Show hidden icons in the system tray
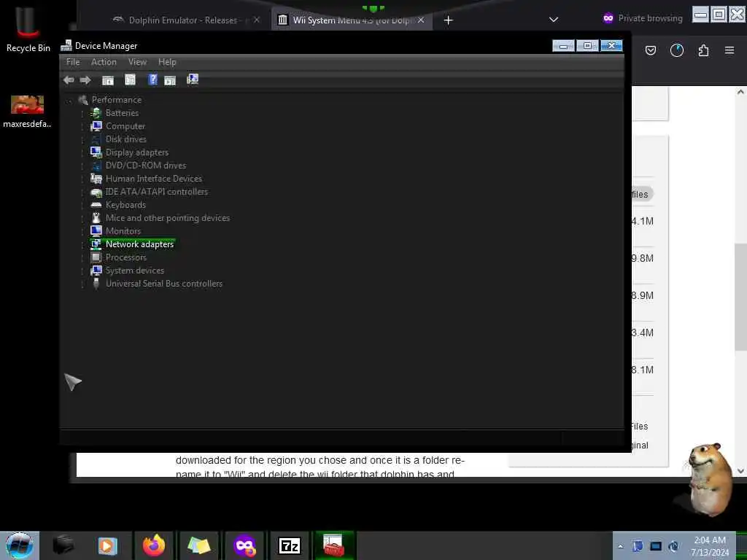 (620, 546)
